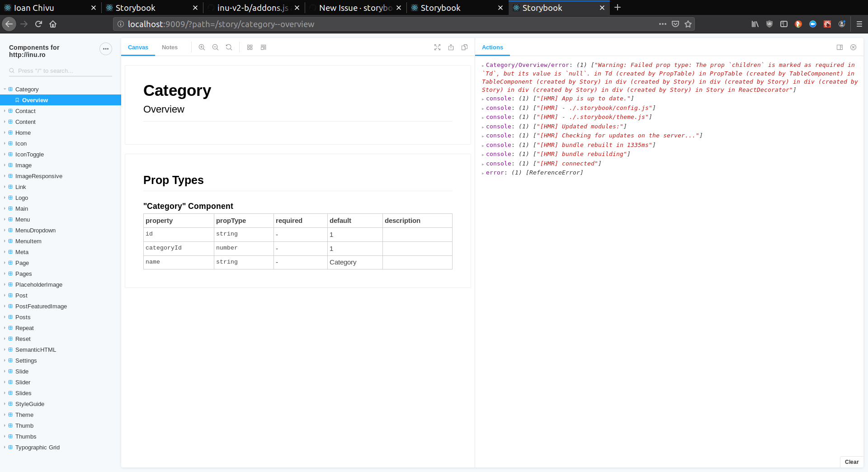
Task: Click in the component search field
Action: click(60, 71)
